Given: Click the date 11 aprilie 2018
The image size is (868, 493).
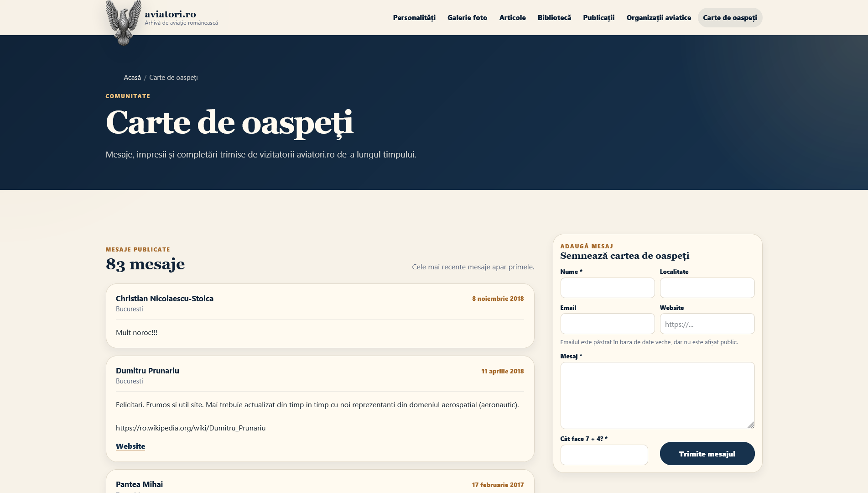Looking at the screenshot, I should point(502,371).
